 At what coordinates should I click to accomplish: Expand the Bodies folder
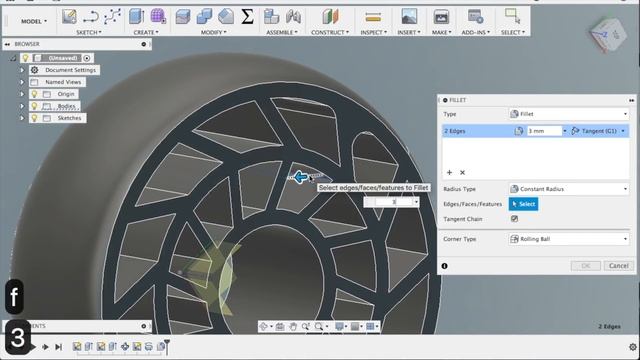click(22, 106)
